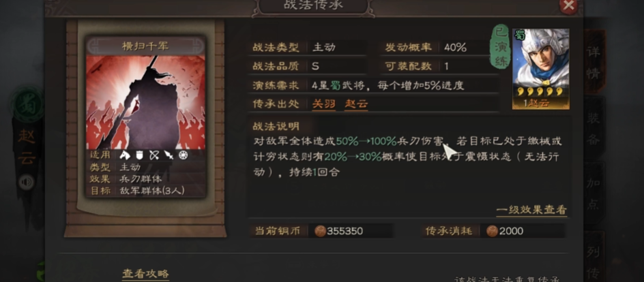
Task: Click the spear troop icon
Action: (x=169, y=155)
